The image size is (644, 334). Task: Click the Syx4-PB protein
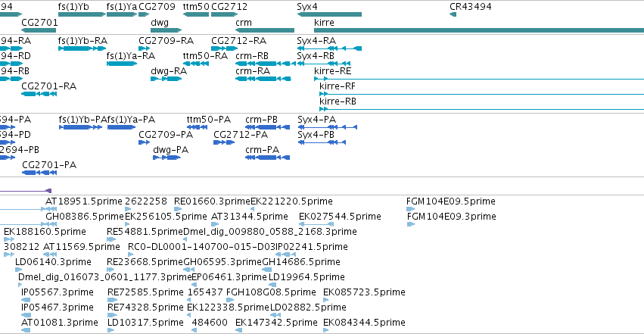[322, 142]
